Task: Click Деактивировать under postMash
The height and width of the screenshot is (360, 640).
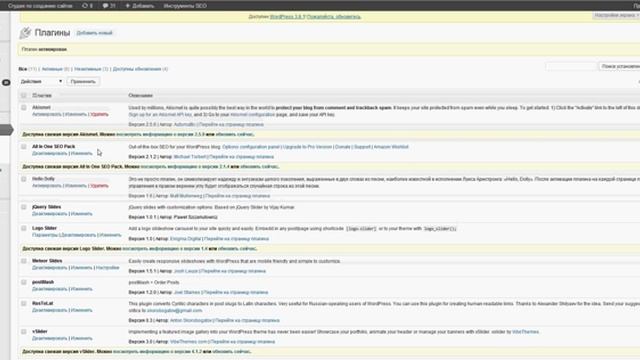Action: pyautogui.click(x=49, y=289)
